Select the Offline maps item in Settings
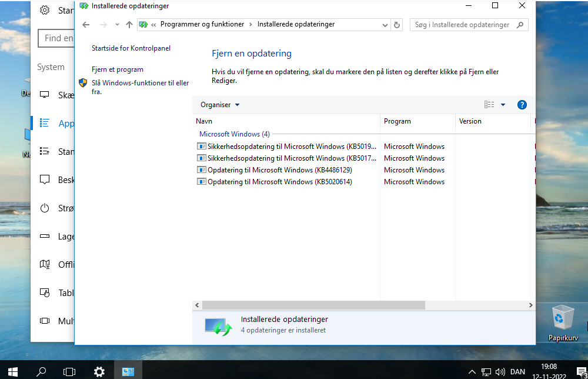Image resolution: width=588 pixels, height=379 pixels. point(54,265)
